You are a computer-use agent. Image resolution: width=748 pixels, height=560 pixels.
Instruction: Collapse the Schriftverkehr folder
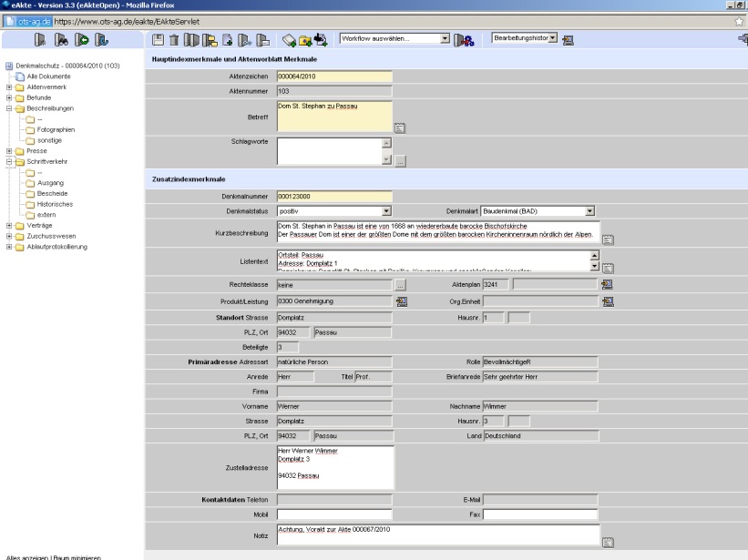pos(8,162)
